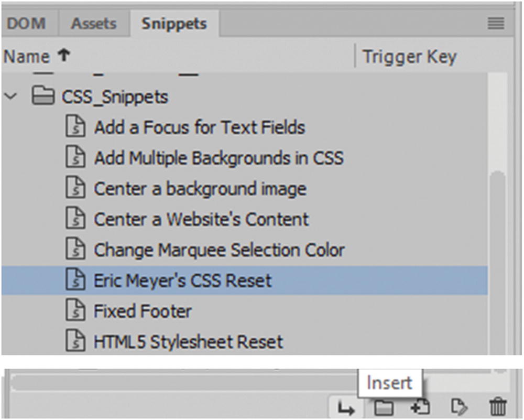Image resolution: width=524 pixels, height=420 pixels.
Task: Select HTML5 Stylesheet Reset snippet
Action: [188, 342]
